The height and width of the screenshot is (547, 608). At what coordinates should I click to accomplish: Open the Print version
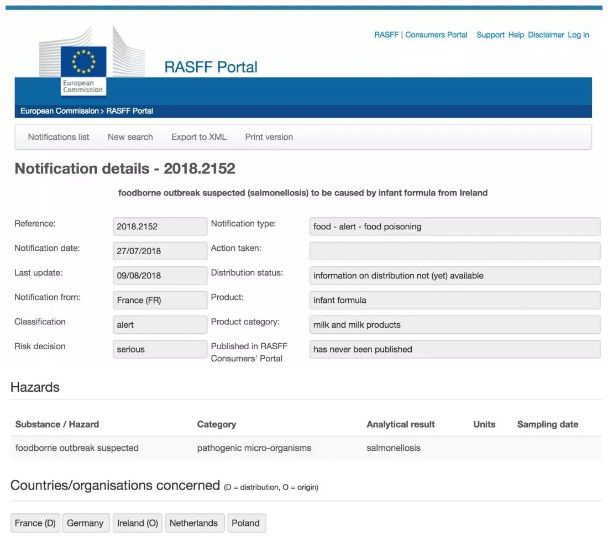269,137
